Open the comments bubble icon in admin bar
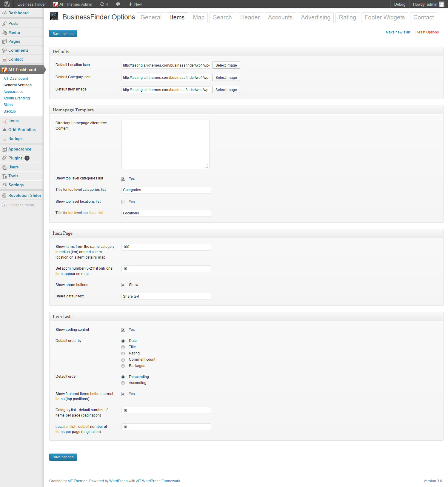 118,4
